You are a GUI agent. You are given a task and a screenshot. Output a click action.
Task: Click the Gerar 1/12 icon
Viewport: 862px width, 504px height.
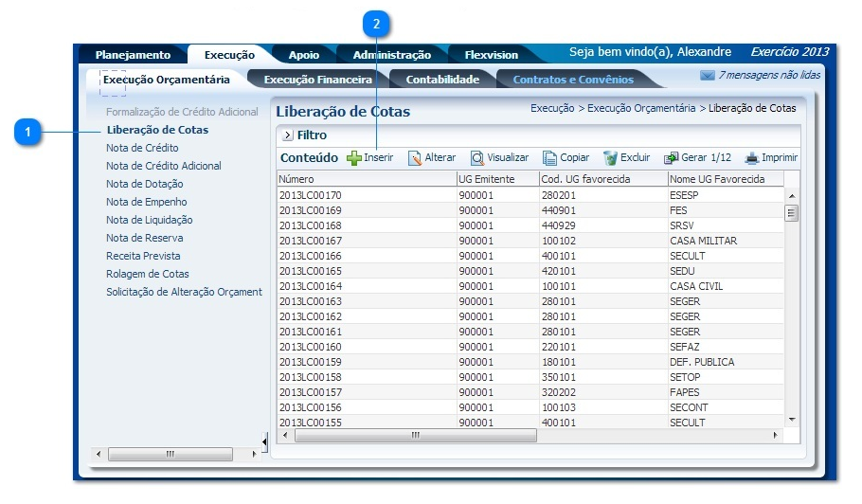(x=671, y=158)
